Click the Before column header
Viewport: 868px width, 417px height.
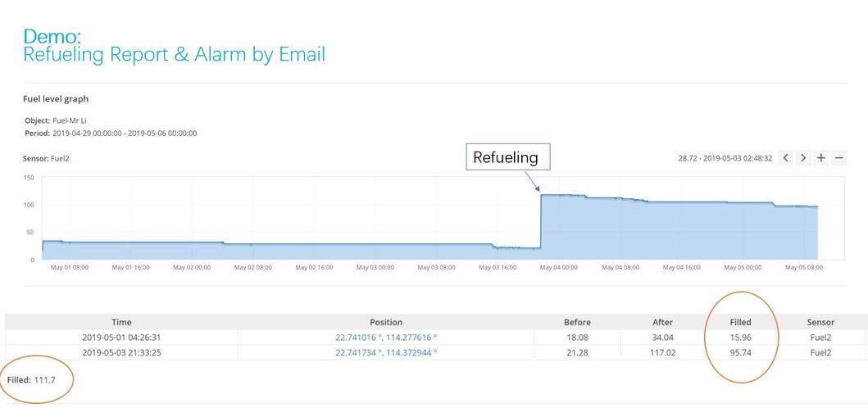click(577, 322)
